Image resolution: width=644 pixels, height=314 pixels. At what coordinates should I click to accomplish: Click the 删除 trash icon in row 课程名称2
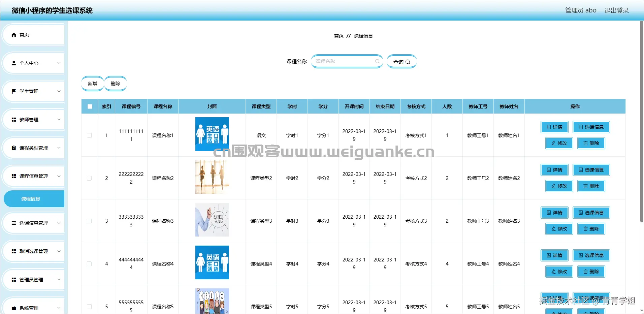585,186
